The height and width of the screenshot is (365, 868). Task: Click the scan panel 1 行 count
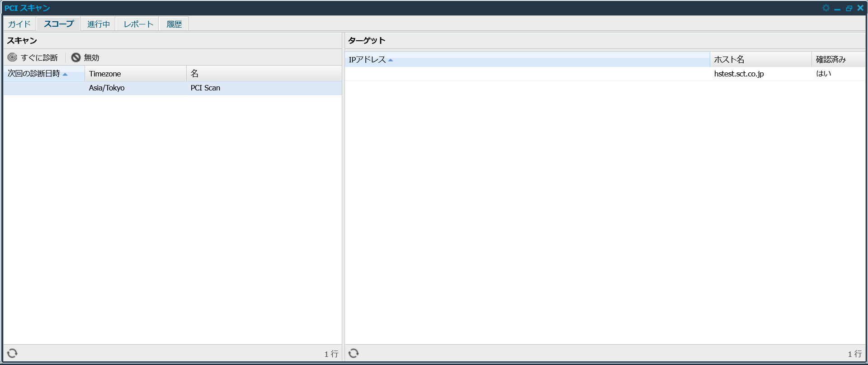(x=331, y=354)
